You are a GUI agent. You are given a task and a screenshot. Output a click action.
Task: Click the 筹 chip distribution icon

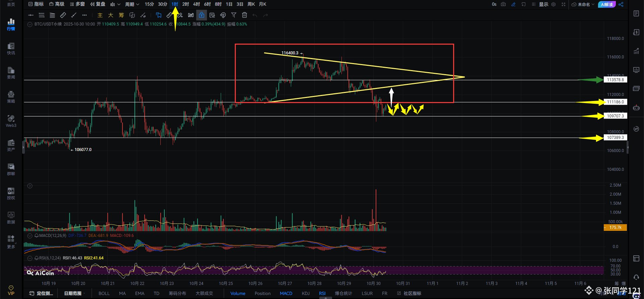[x=121, y=15]
